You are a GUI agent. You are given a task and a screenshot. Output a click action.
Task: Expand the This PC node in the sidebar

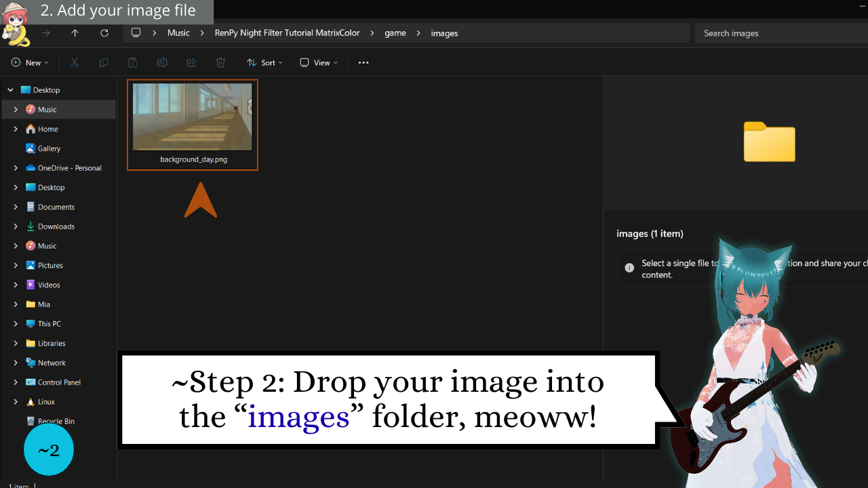pyautogui.click(x=15, y=323)
